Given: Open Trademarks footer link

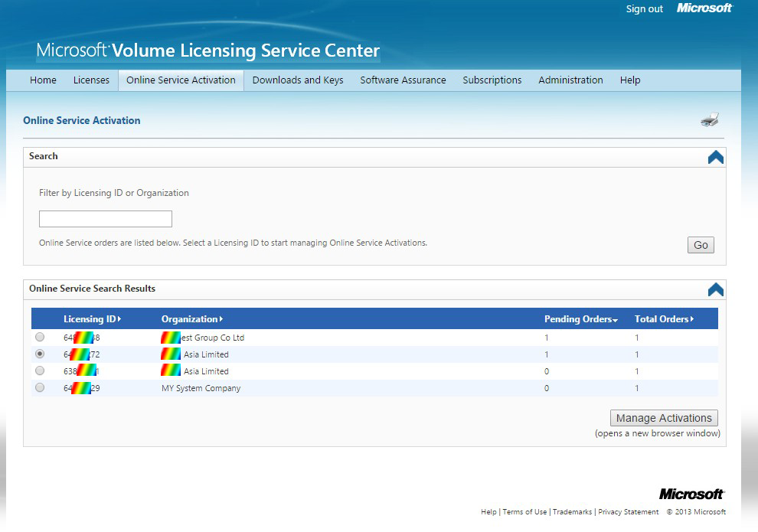Looking at the screenshot, I should coord(572,511).
